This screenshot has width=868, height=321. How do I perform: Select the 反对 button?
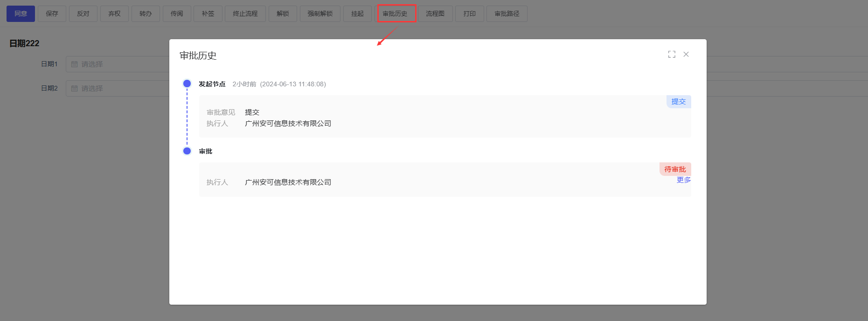coord(83,14)
